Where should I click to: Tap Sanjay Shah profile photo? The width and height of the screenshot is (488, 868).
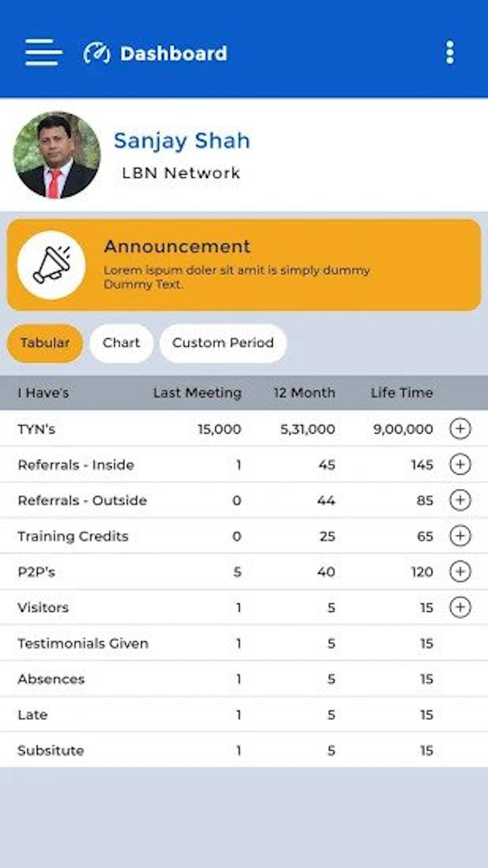tap(57, 155)
